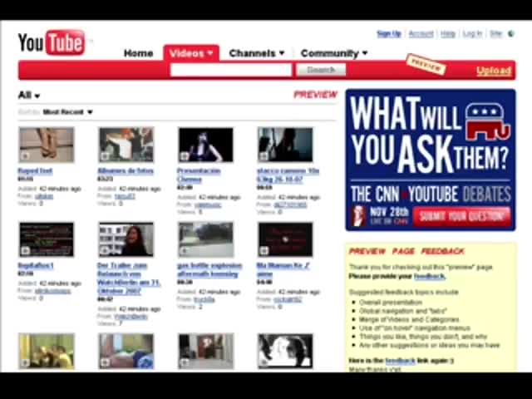Open the Most Recent sort dropdown
532x399 pixels.
pyautogui.click(x=67, y=112)
